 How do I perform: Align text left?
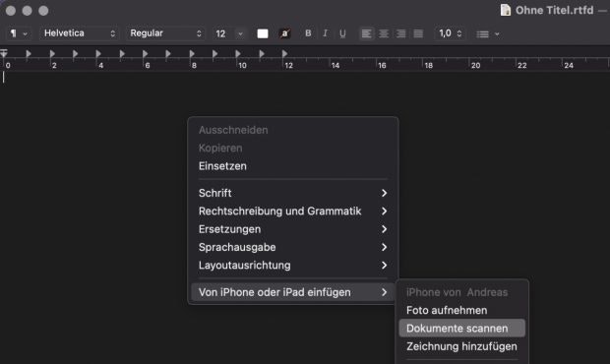coord(366,33)
